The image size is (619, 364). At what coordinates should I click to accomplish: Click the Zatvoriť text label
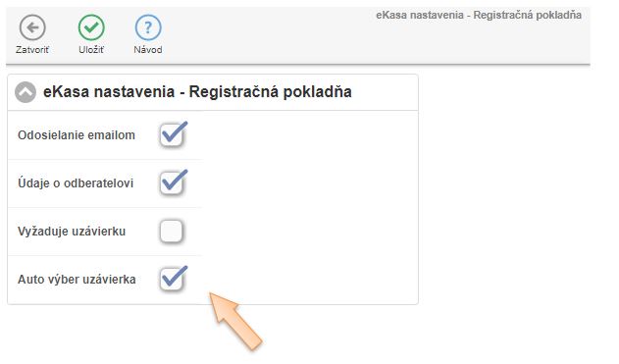point(32,50)
